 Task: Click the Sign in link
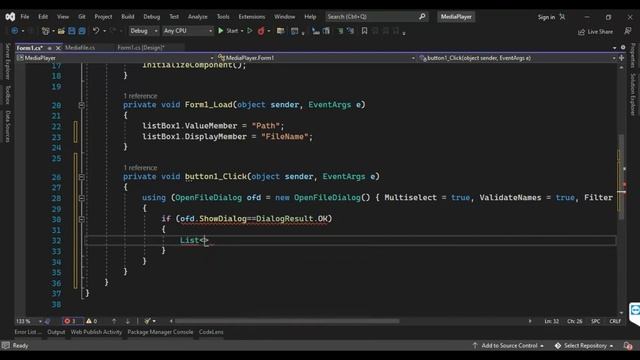coord(546,17)
